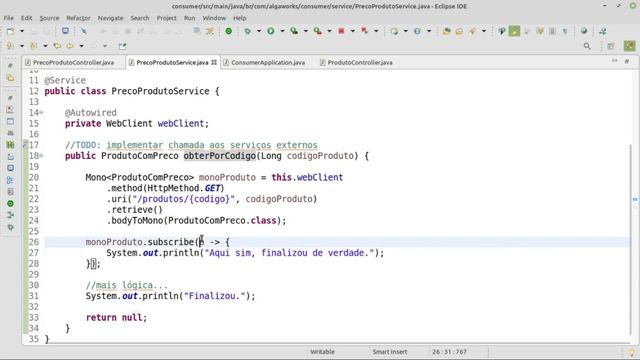Screen dimensions: 640x360
Task: Collapse the fold marker at line 14
Action: click(x=41, y=113)
